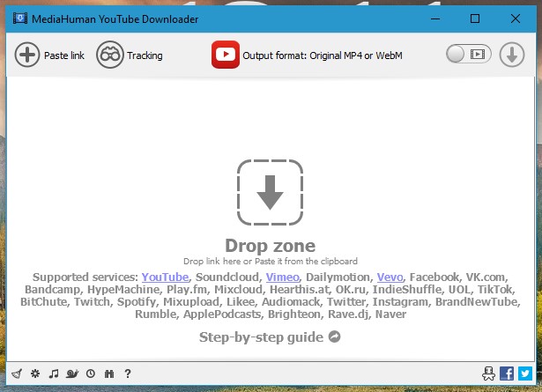Open the Vevo supported service link

point(390,277)
